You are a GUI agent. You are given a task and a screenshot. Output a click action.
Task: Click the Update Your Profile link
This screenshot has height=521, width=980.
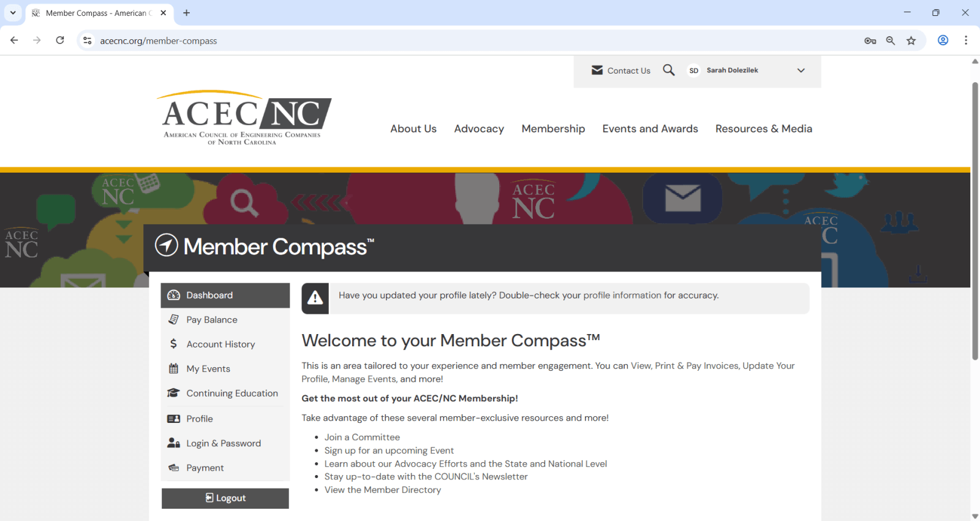pyautogui.click(x=548, y=373)
